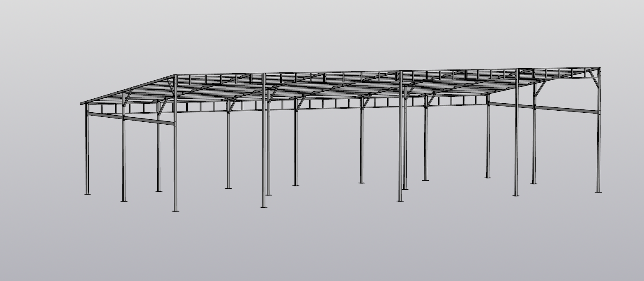Select the leftmost column of the structure
644x281 pixels.
tap(87, 152)
